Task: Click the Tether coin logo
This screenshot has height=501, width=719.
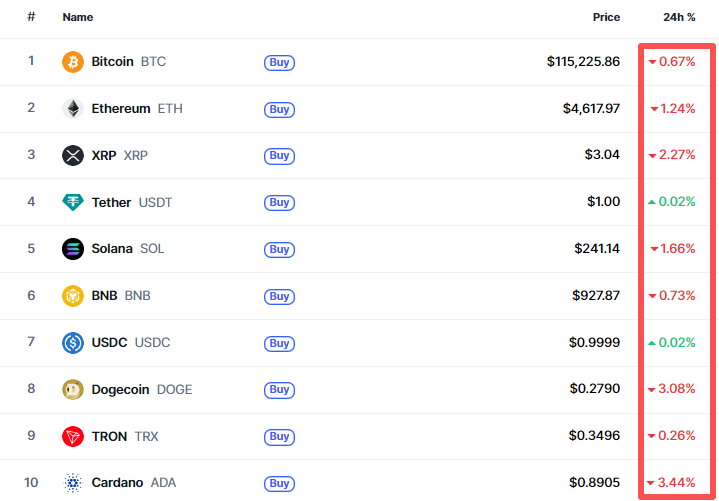Action: 73,202
